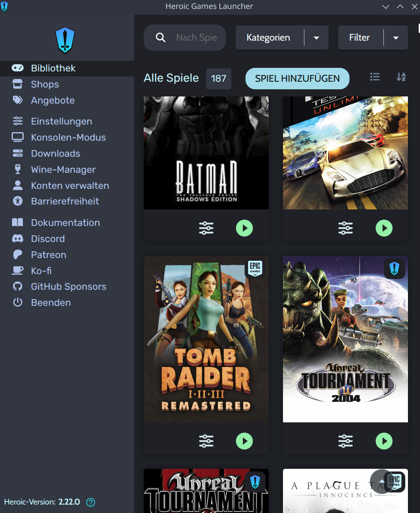Click the Patreon logo icon
Viewport: 420px width, 513px height.
click(x=18, y=254)
